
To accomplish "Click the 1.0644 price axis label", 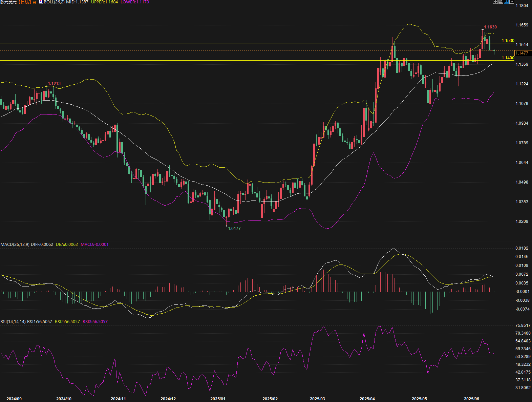I will click(x=522, y=163).
